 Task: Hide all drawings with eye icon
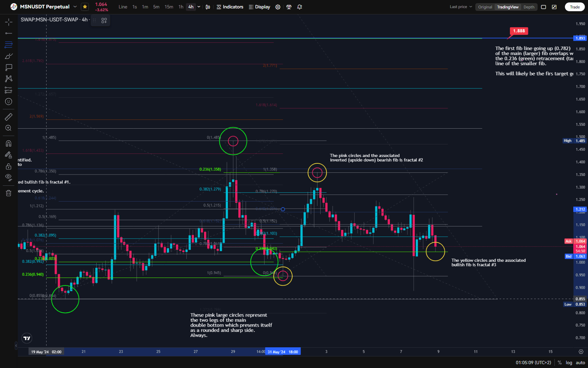(x=9, y=177)
